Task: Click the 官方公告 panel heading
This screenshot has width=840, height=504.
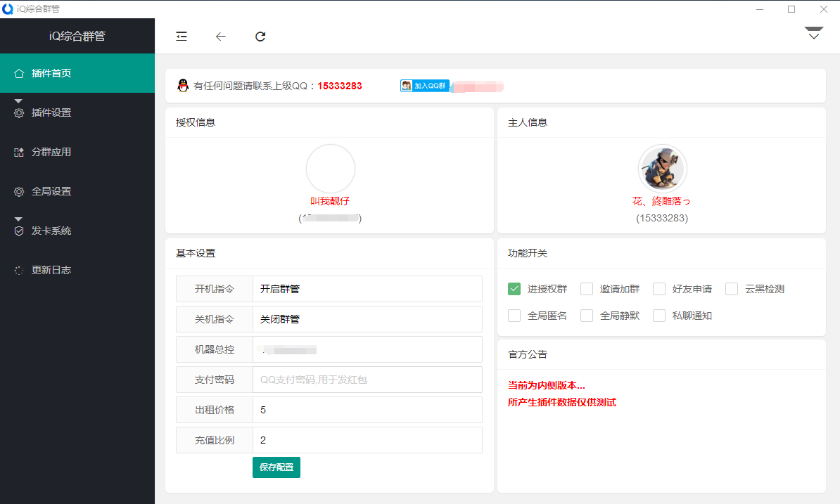Action: (x=528, y=354)
